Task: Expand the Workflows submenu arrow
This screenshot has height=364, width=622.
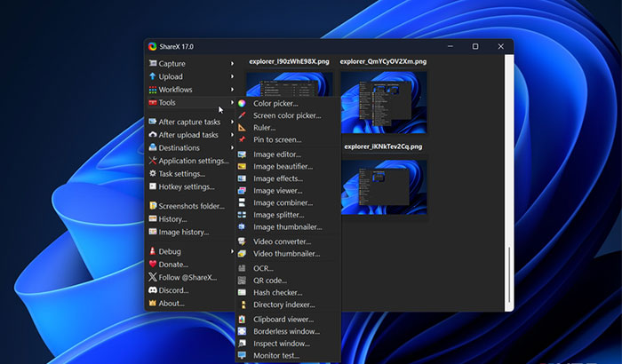Action: coord(232,90)
